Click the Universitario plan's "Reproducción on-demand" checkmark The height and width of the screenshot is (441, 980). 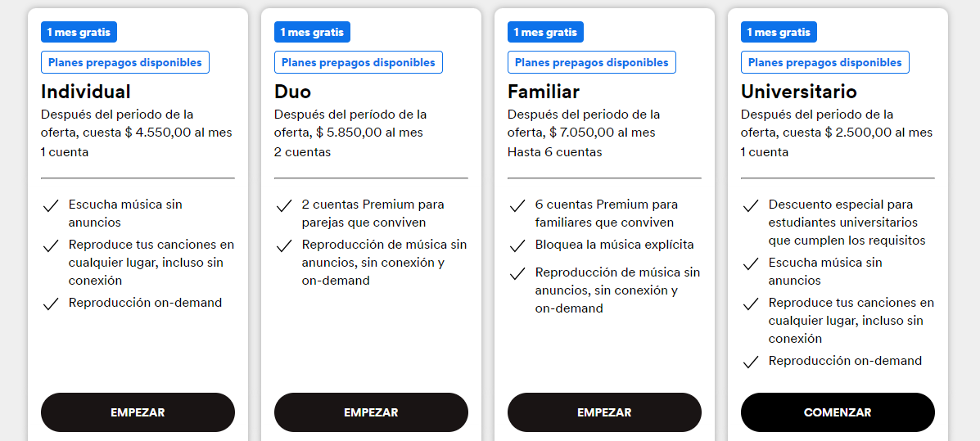coord(751,362)
